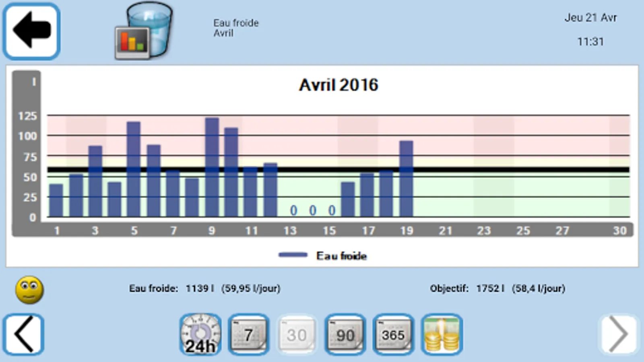Go to the previous month with left chevron

click(24, 334)
